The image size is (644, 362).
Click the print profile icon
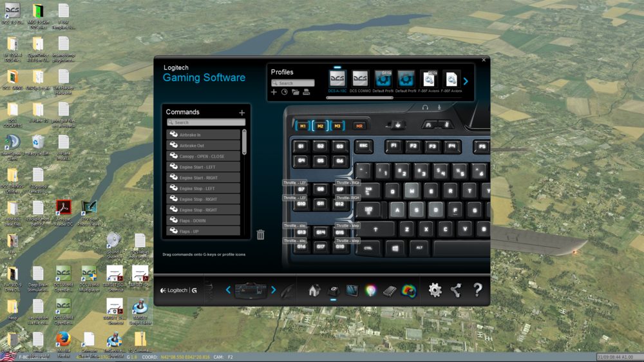(307, 92)
